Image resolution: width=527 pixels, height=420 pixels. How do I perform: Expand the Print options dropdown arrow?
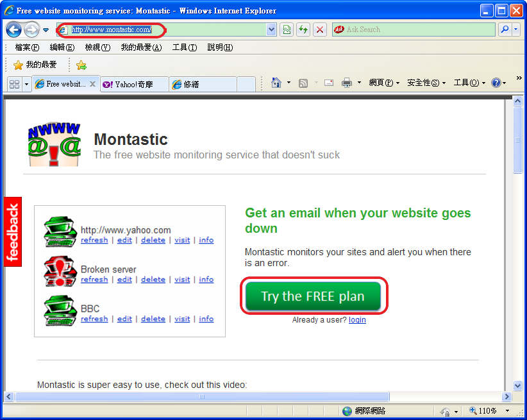(x=359, y=83)
